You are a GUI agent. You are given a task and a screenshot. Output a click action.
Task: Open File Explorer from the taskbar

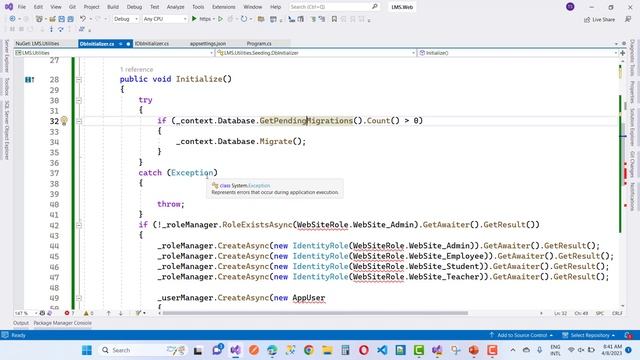[327, 350]
